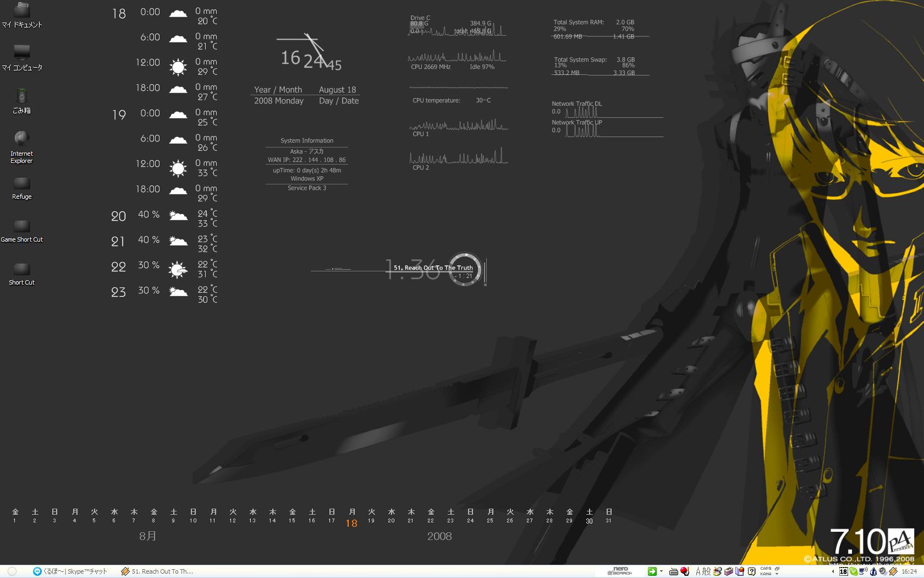Open dropdown arrow beside green Nero arrow
This screenshot has width=924, height=578.
point(661,571)
